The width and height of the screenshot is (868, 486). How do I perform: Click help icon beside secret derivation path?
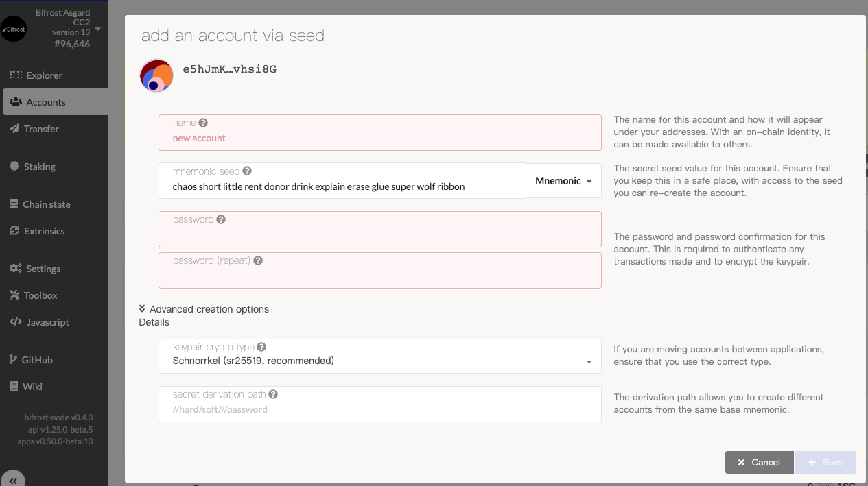(x=273, y=395)
